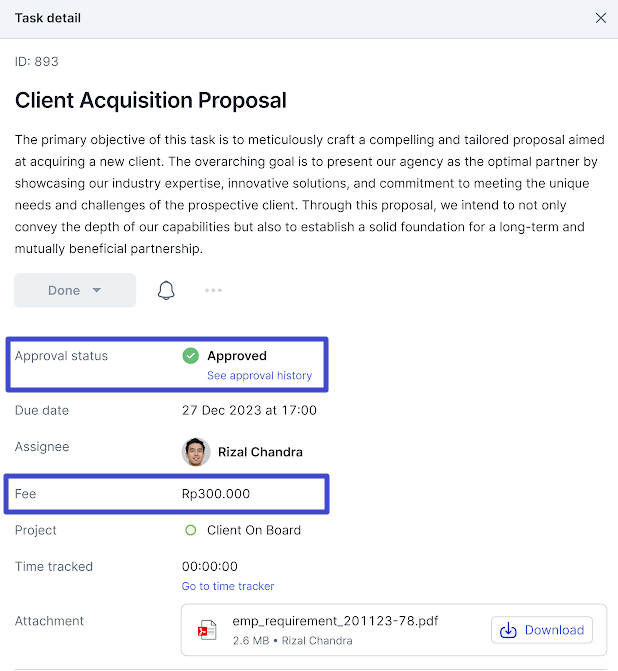The height and width of the screenshot is (671, 618).
Task: Click Rizal Chandra's avatar photo
Action: tap(196, 452)
